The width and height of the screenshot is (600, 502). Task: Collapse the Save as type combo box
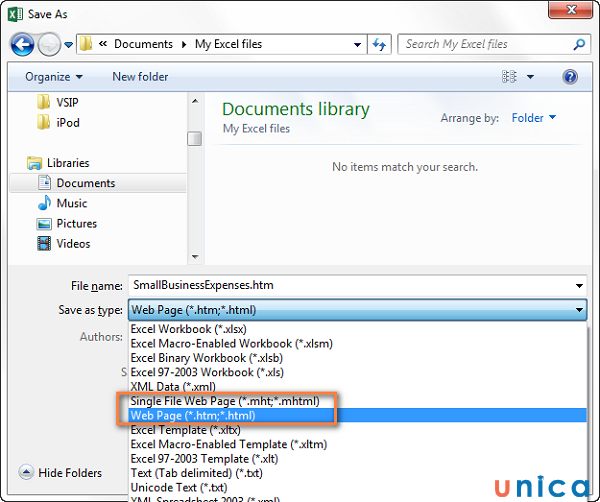pyautogui.click(x=357, y=310)
